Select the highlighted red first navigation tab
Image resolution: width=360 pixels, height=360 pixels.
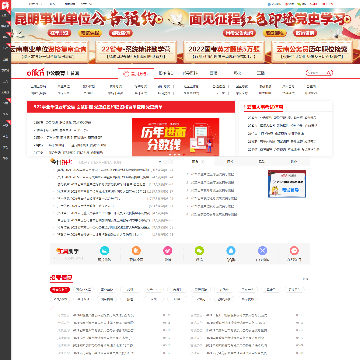(x=136, y=74)
